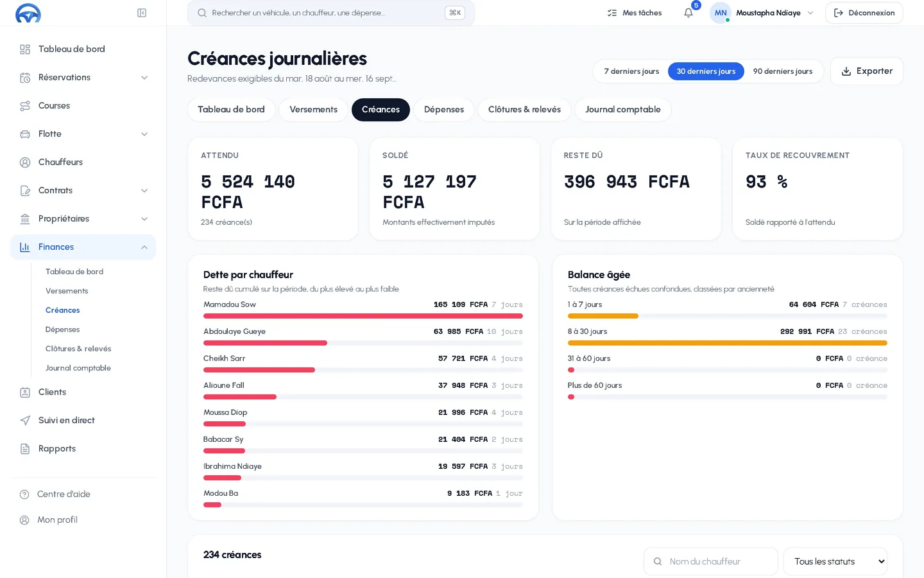
Task: Click Mamadou Sow's debt bar
Action: tap(363, 316)
